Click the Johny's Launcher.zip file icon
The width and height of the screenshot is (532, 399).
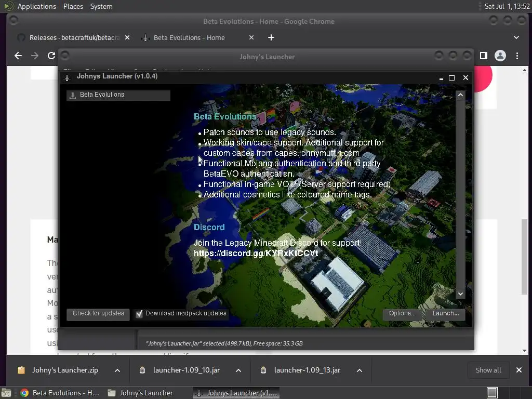coord(21,370)
